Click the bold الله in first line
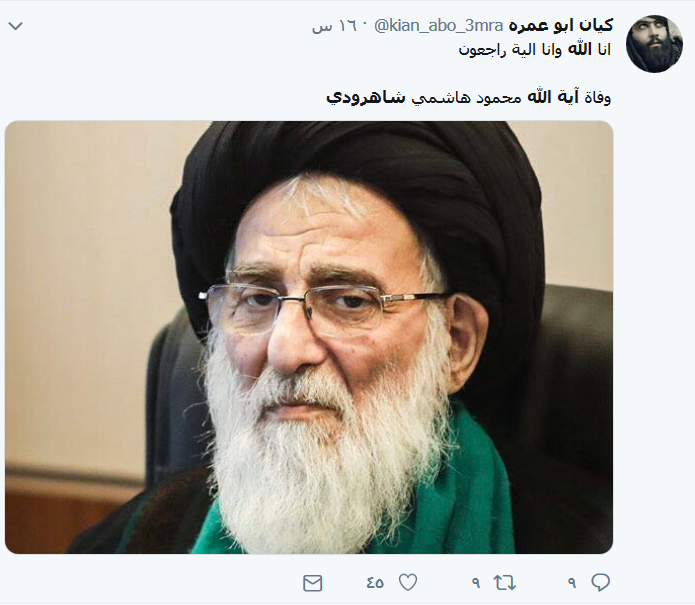This screenshot has width=695, height=605. [x=580, y=49]
